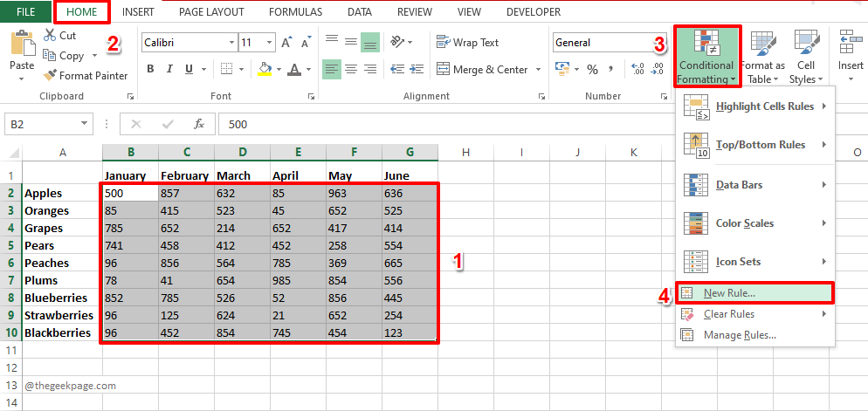The image size is (868, 411).
Task: Set middle vertical alignment
Action: (x=351, y=42)
